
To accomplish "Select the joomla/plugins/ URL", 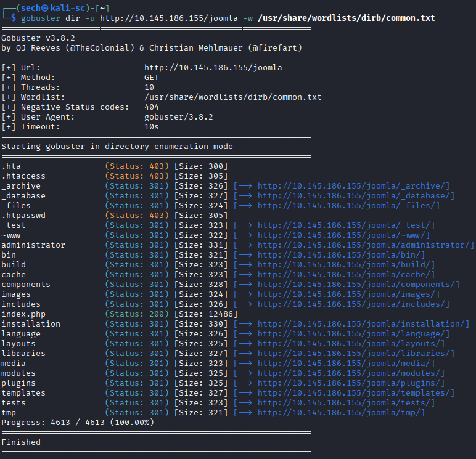I will (349, 383).
